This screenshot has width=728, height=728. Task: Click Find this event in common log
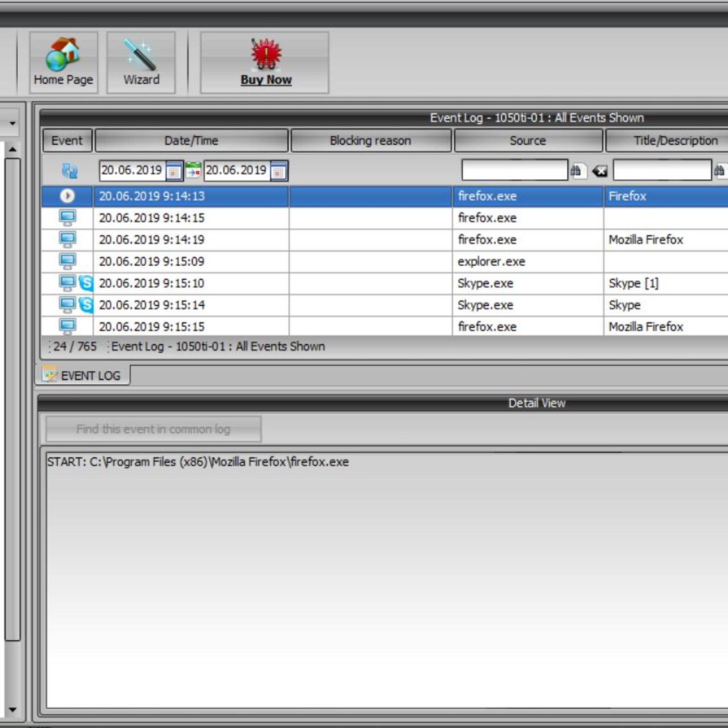153,429
